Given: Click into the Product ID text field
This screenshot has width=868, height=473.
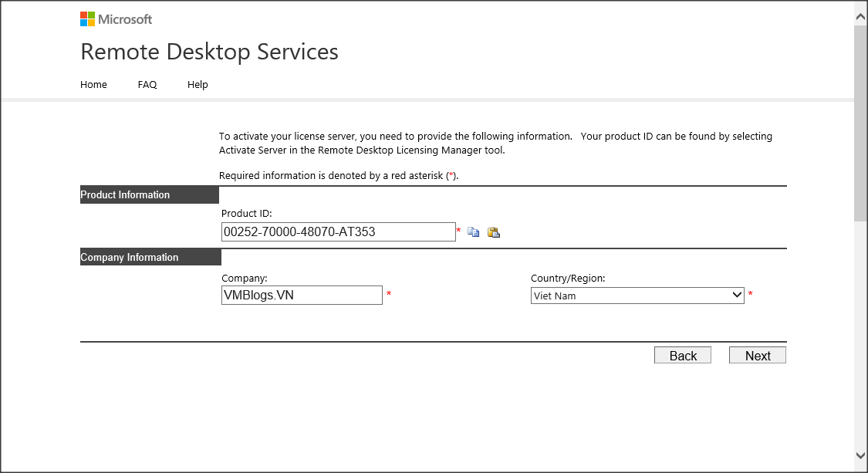Looking at the screenshot, I should pyautogui.click(x=338, y=231).
